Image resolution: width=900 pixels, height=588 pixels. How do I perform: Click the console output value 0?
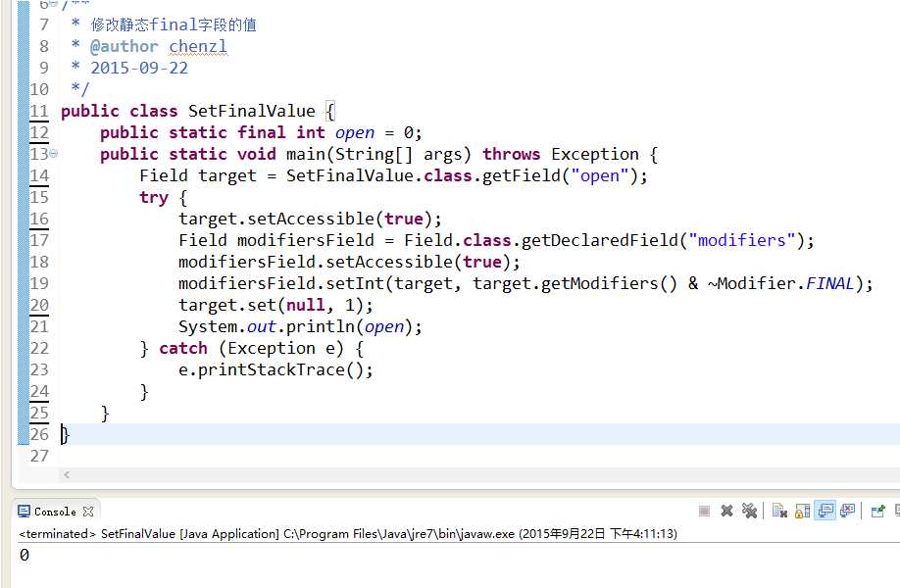(x=25, y=555)
